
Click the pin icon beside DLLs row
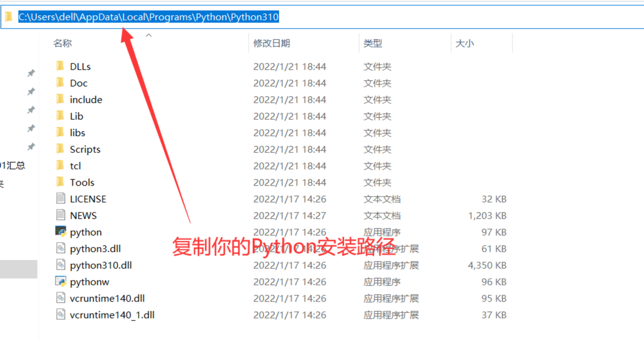coord(31,73)
